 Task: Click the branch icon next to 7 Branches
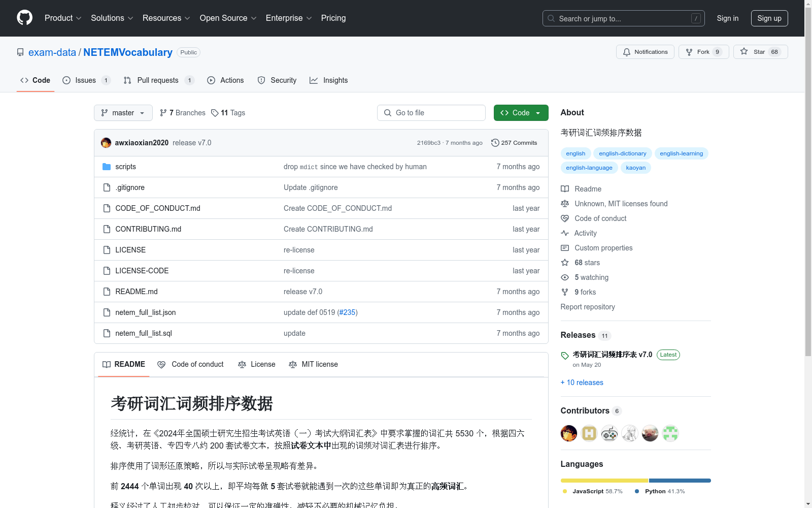pos(163,113)
